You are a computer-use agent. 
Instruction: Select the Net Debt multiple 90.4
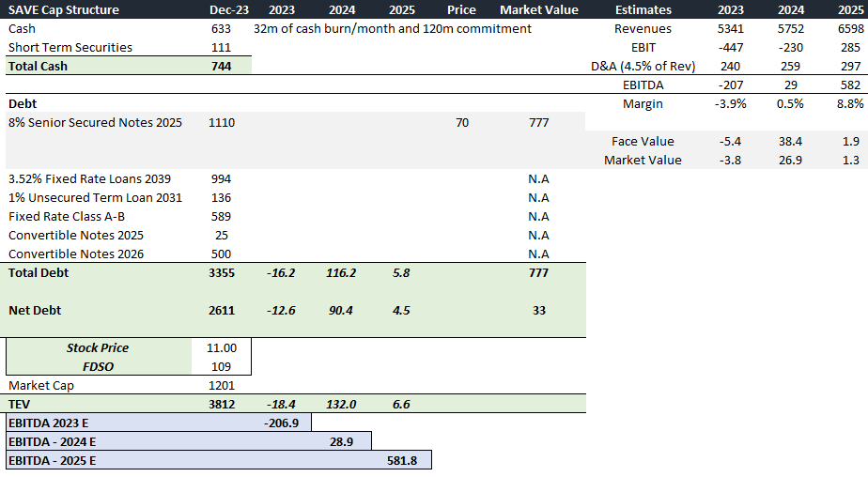click(341, 311)
